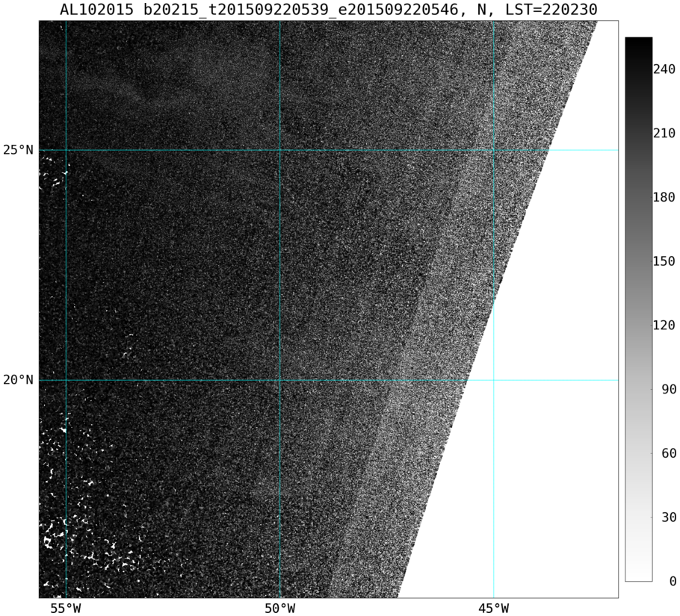
Task: Click the colorbar value 30
Action: [x=669, y=517]
